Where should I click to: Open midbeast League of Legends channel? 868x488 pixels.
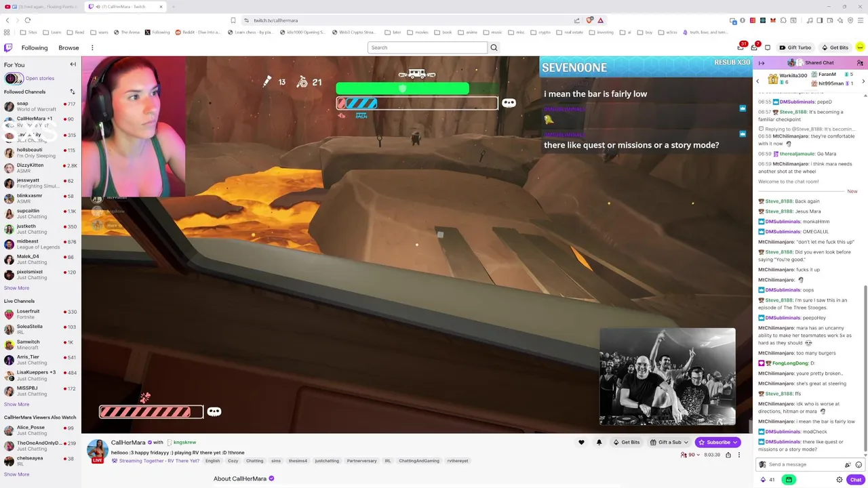pyautogui.click(x=40, y=244)
